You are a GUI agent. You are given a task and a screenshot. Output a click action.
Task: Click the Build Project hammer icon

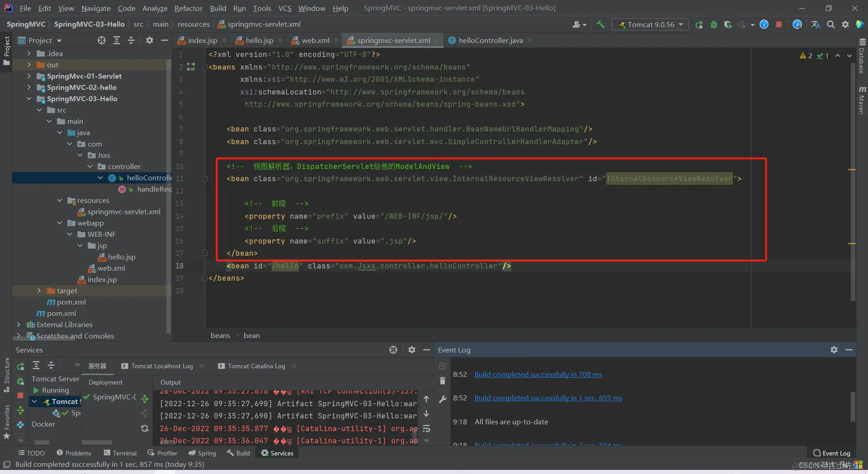(x=600, y=24)
